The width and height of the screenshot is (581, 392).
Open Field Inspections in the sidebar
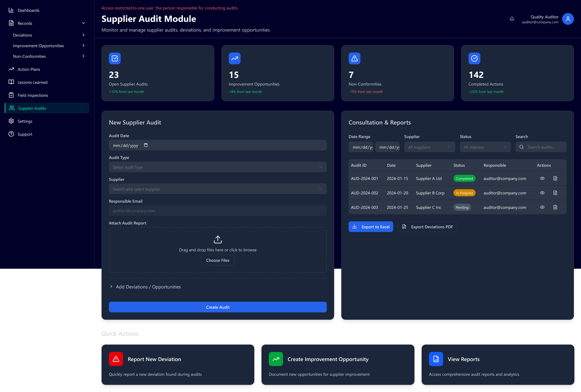tap(47, 95)
